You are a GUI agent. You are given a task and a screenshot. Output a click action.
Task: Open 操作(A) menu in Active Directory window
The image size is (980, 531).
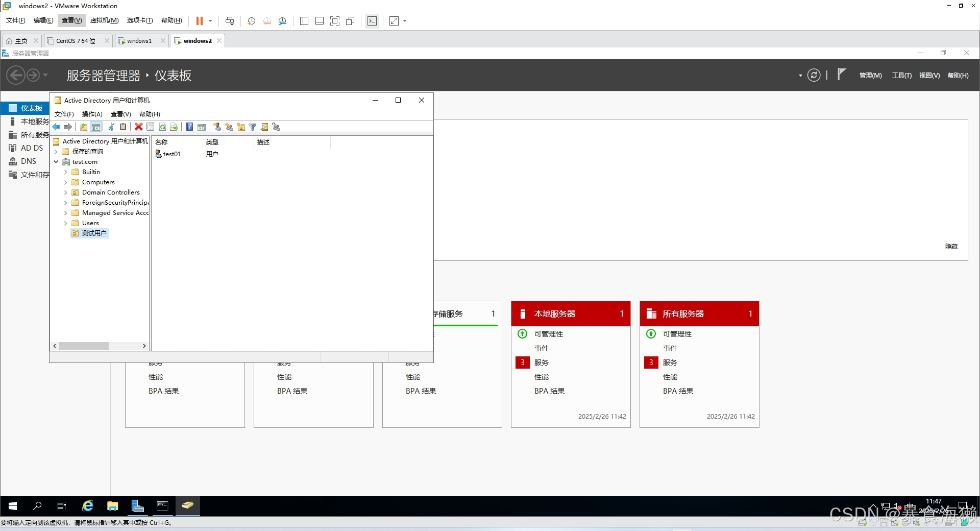[92, 114]
